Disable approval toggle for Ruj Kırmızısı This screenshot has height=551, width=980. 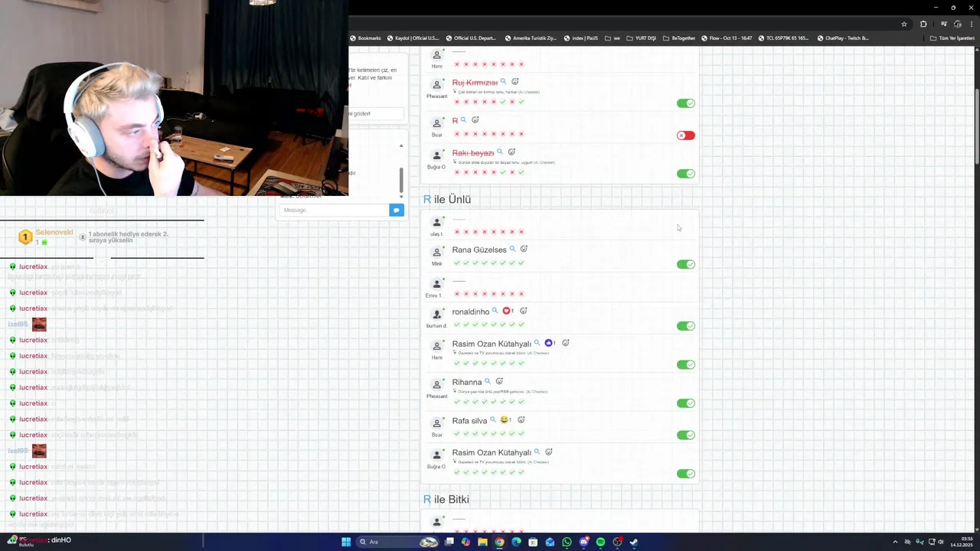tap(686, 103)
